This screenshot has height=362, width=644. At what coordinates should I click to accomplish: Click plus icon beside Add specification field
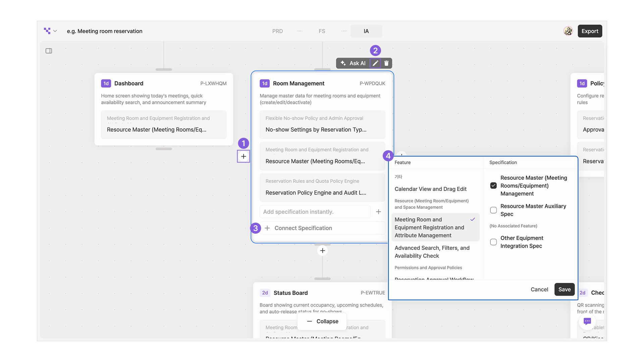click(x=378, y=212)
